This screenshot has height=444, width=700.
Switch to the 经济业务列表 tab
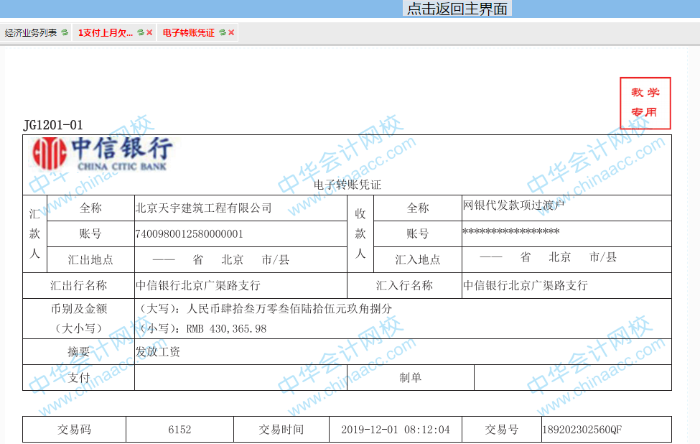[30, 33]
